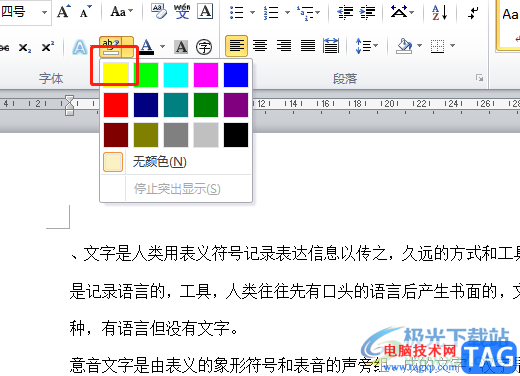
Task: Toggle Subscript formatting
Action: click(x=25, y=47)
